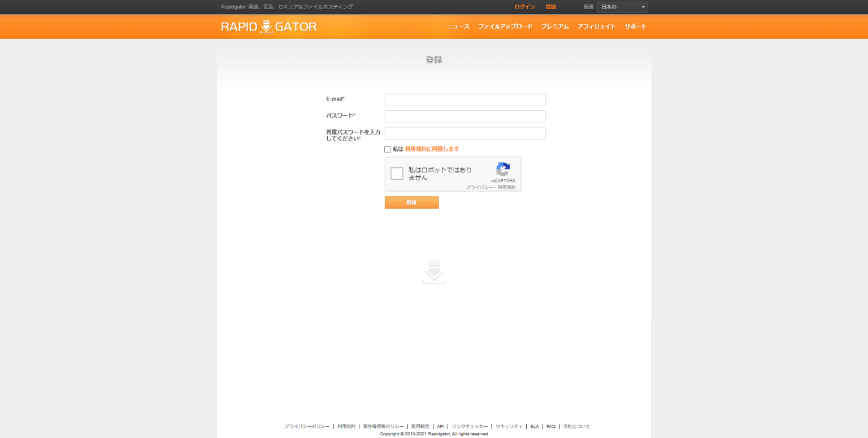Viewport: 868px width, 438px height.
Task: Open the プレミアム page from navigation
Action: tap(555, 26)
